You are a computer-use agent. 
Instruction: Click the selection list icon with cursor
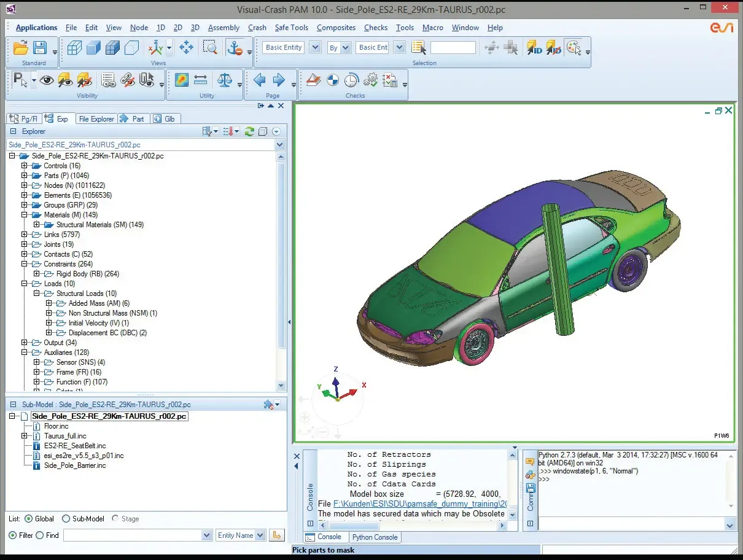click(419, 47)
